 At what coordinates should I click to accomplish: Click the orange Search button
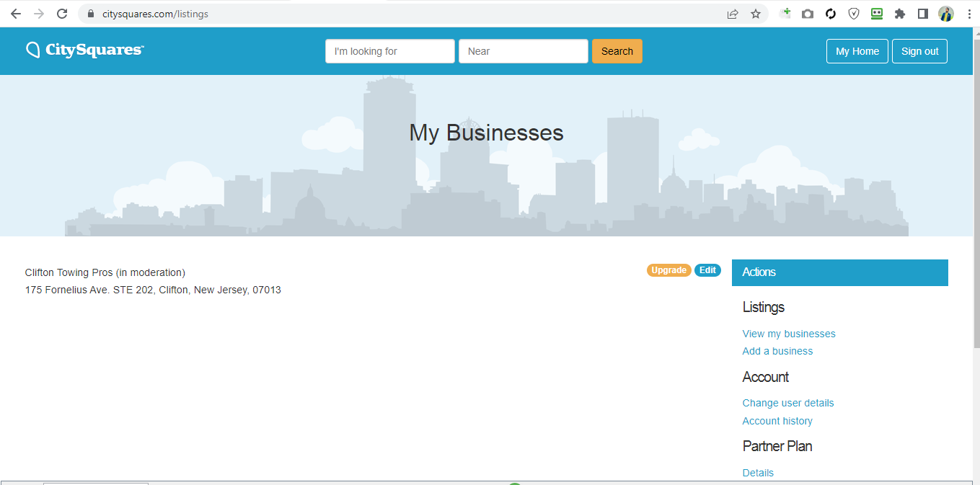click(617, 51)
